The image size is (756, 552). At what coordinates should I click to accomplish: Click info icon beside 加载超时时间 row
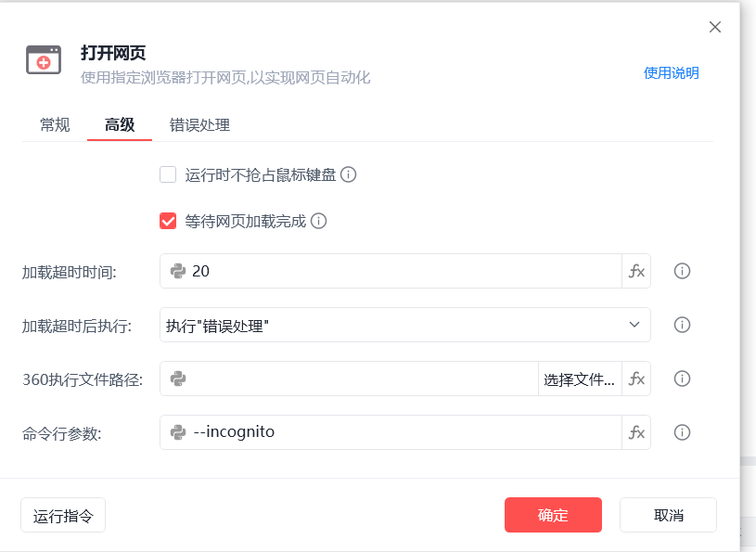pyautogui.click(x=682, y=271)
